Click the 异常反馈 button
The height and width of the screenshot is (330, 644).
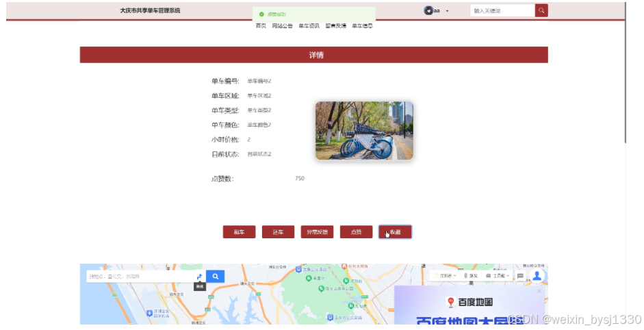click(317, 232)
